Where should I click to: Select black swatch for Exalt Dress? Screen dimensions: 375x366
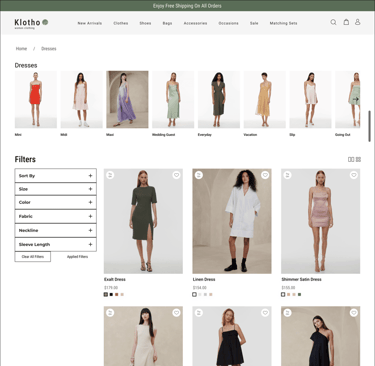point(111,294)
